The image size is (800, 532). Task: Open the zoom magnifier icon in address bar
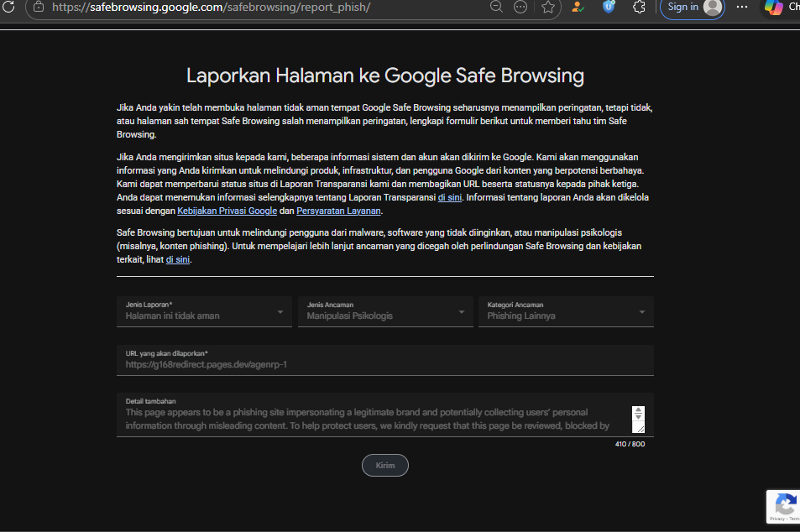coord(496,8)
